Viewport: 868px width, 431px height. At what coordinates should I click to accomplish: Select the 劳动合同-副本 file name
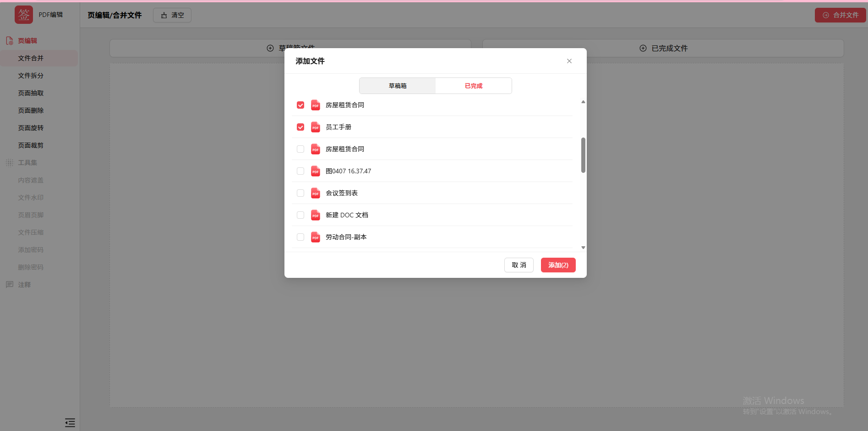[346, 237]
